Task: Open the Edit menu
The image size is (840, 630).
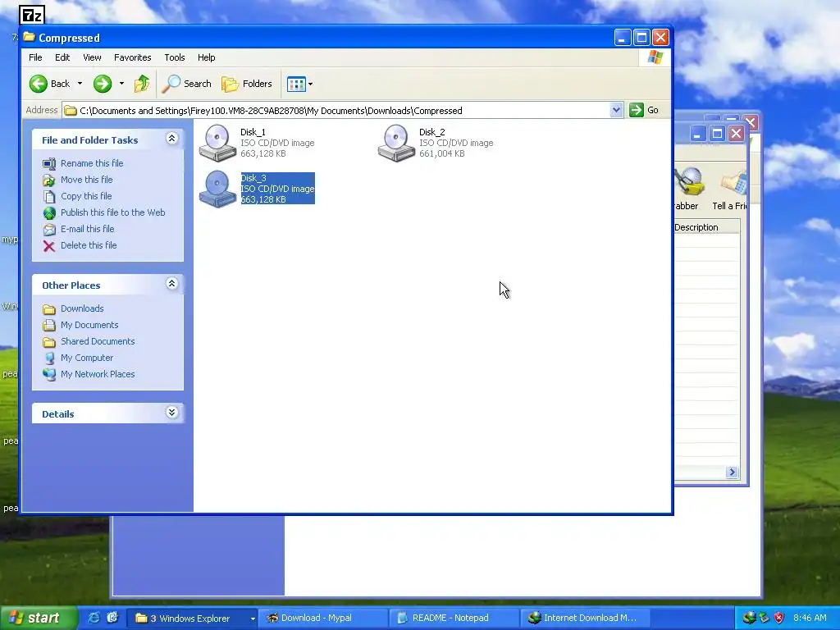Action: tap(62, 57)
